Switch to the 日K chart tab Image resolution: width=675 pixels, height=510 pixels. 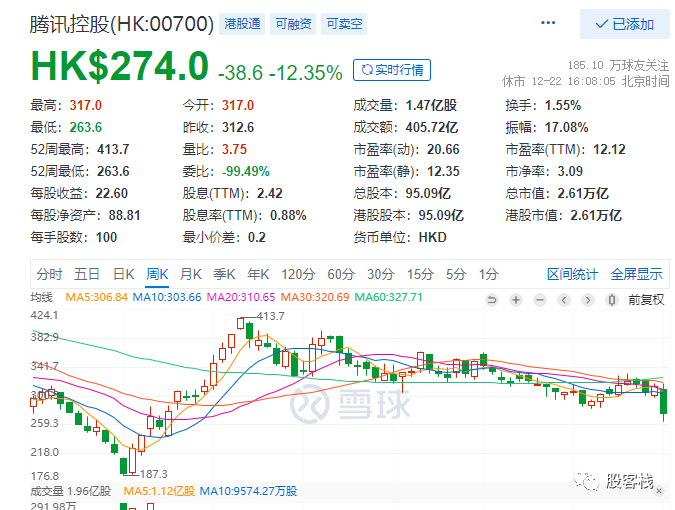coord(124,274)
